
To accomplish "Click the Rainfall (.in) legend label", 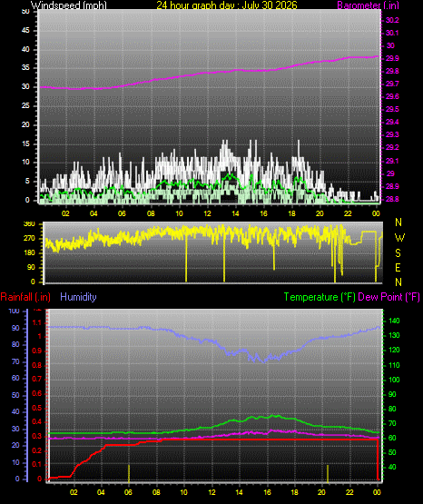I will click(25, 297).
